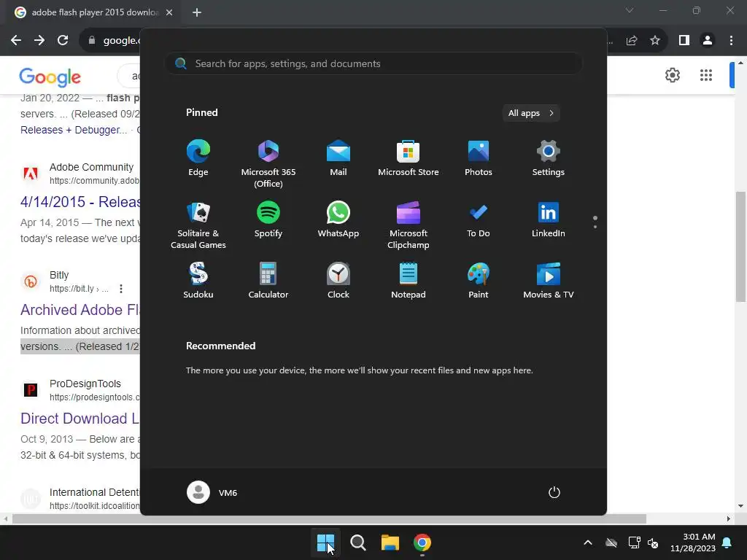Open the Google apps grid
747x560 pixels.
706,75
